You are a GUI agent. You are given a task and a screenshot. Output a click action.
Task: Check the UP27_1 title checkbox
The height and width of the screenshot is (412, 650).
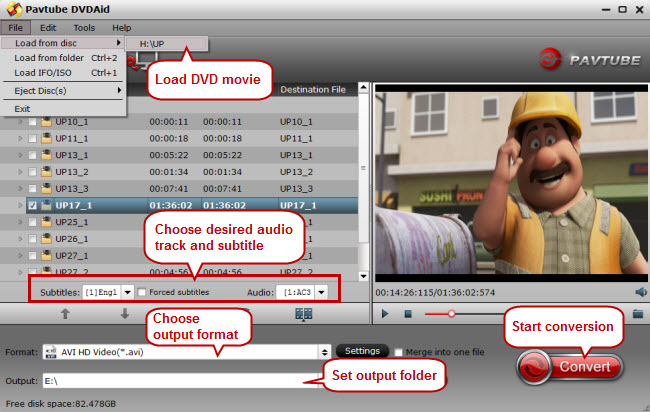pyautogui.click(x=32, y=256)
